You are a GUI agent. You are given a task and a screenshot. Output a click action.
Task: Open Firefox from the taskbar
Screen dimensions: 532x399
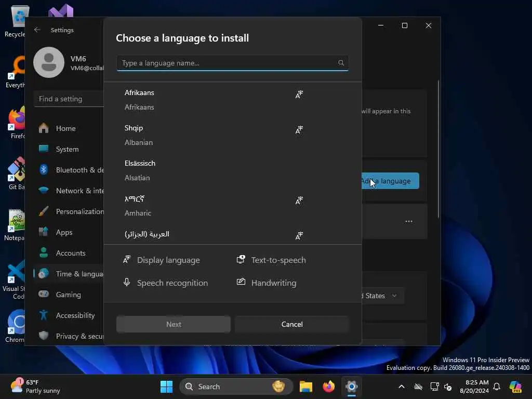pos(328,387)
